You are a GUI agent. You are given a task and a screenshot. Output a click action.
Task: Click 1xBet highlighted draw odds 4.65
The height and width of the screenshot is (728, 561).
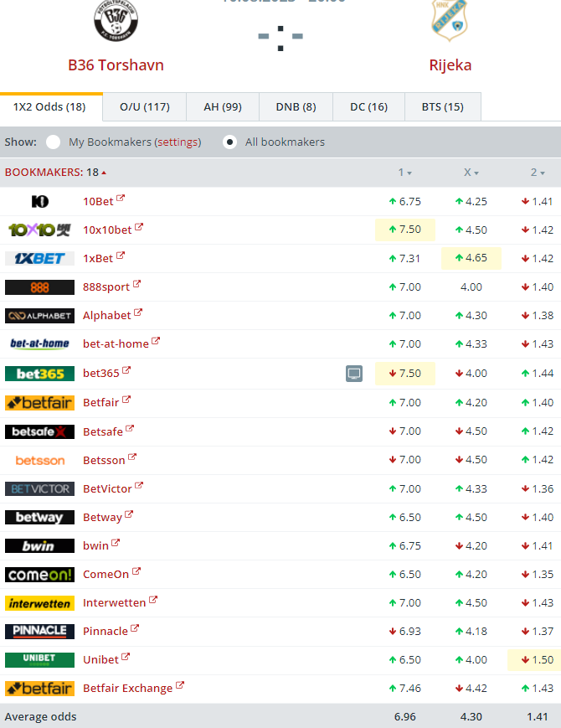471,258
